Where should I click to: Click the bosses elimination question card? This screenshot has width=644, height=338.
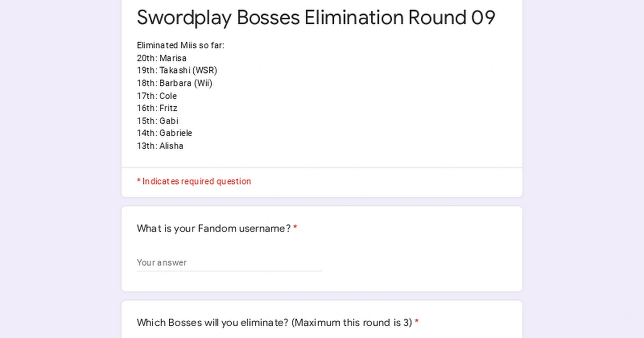322,319
